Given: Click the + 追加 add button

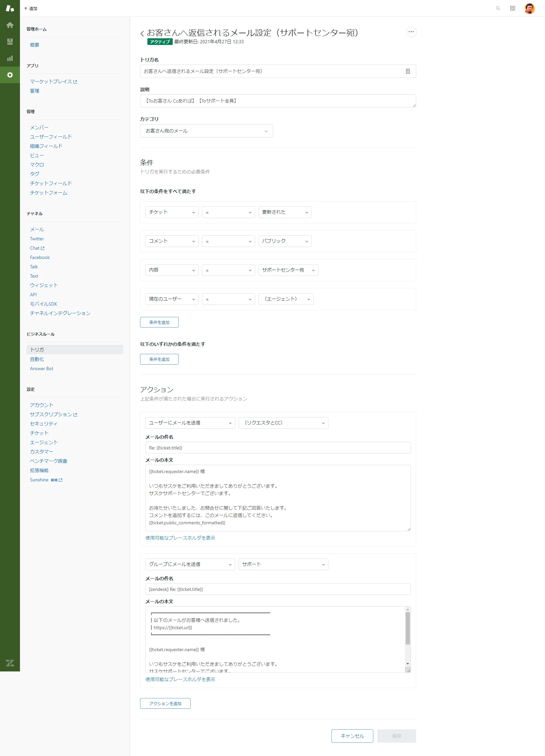Looking at the screenshot, I should [31, 8].
